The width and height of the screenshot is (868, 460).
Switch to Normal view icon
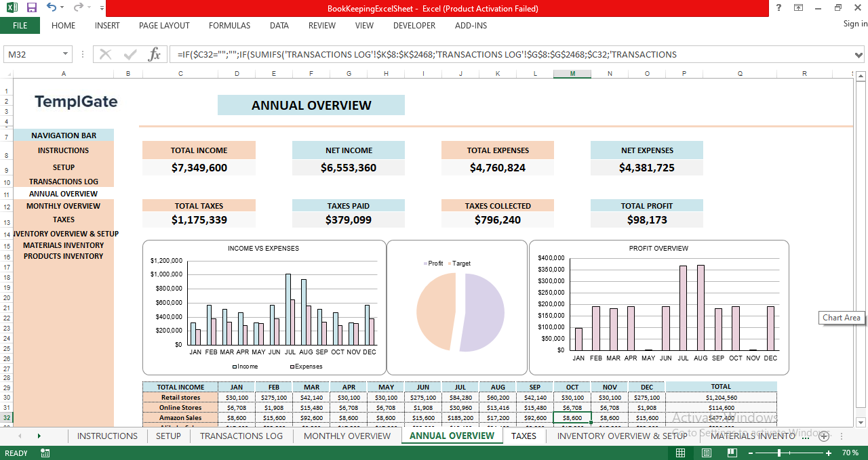tap(680, 453)
